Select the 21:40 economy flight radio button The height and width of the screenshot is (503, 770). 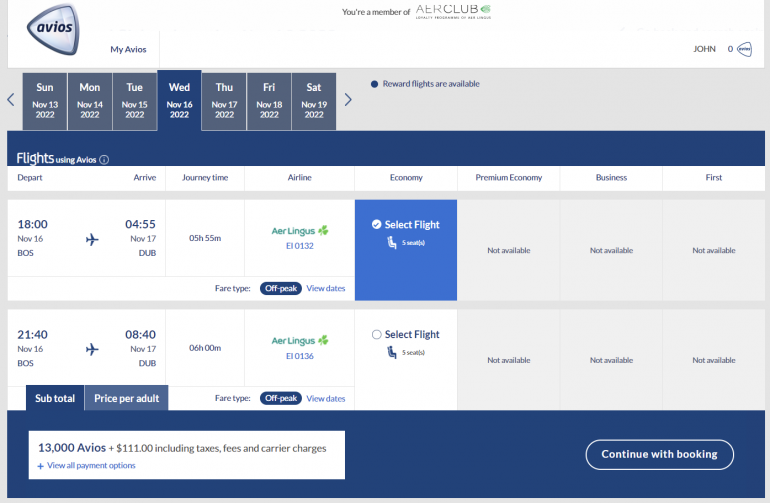point(376,335)
